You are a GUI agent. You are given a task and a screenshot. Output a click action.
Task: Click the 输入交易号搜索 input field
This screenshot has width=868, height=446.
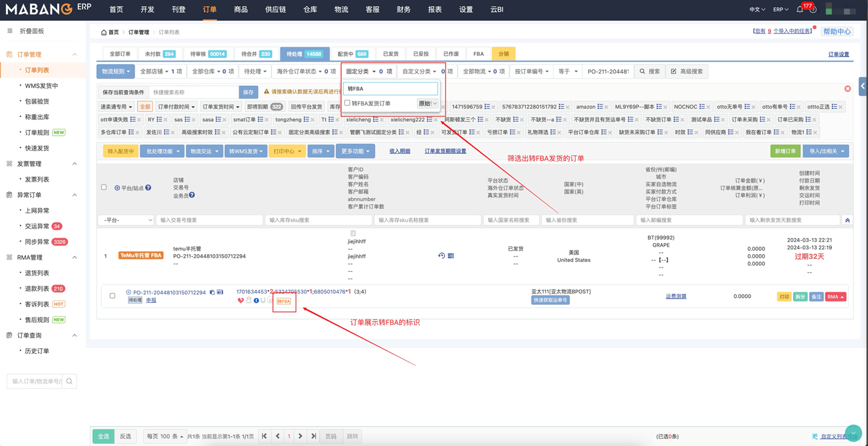[x=209, y=220]
